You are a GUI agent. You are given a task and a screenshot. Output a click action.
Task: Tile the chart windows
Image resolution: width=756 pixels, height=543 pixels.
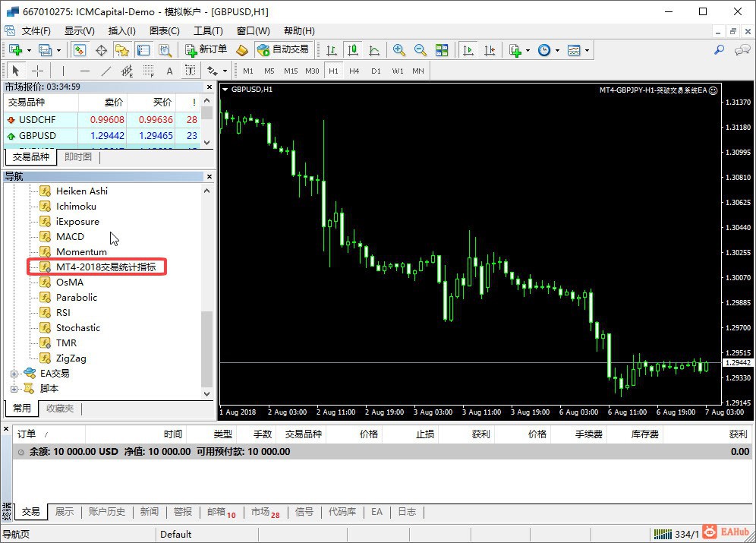442,50
